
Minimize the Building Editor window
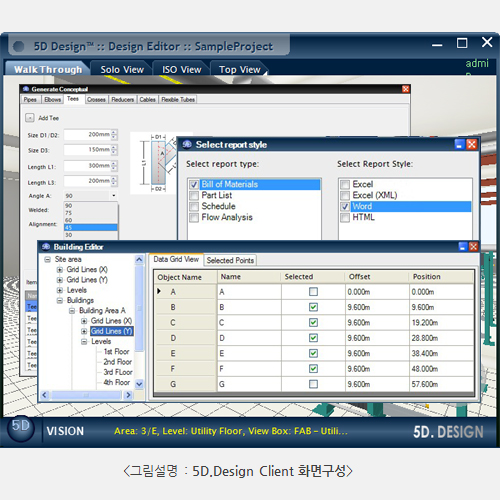click(x=463, y=247)
